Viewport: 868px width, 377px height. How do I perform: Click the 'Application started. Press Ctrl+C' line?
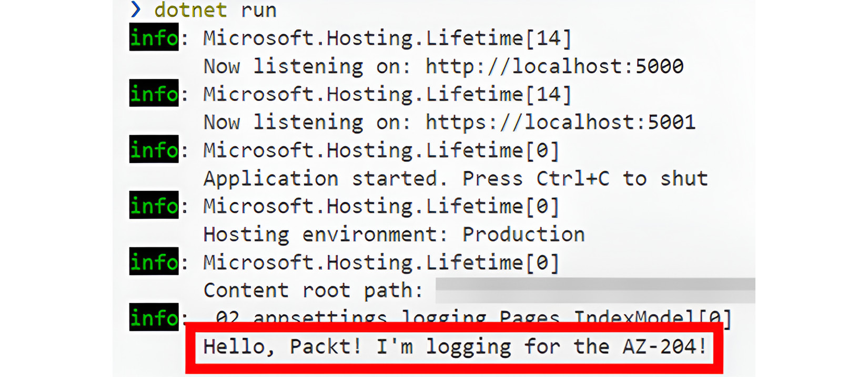point(456,179)
